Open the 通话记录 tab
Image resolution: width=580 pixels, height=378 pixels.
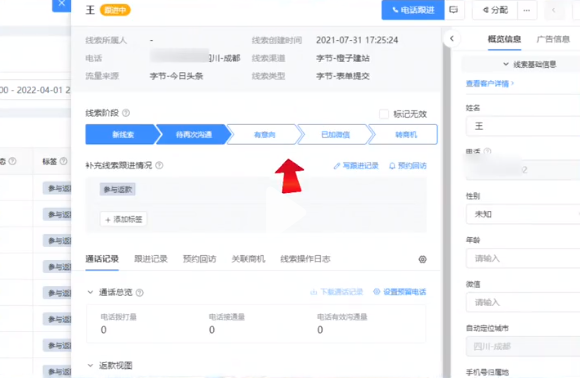point(102,259)
